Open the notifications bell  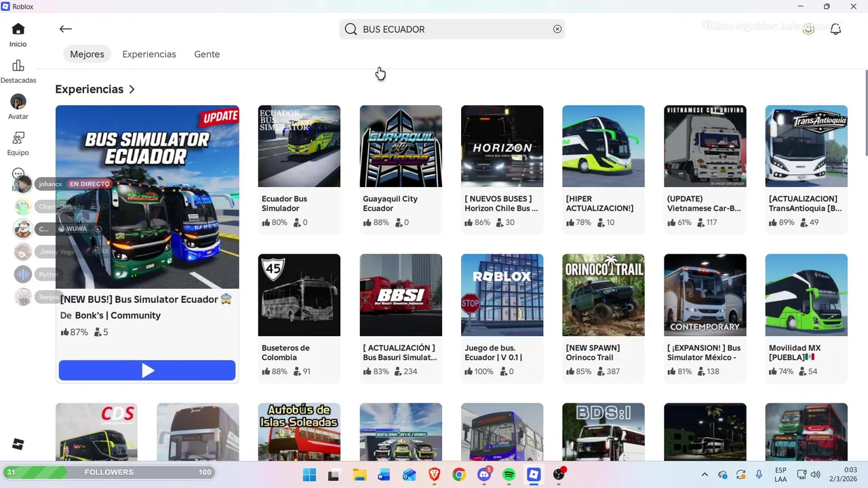[x=836, y=29]
